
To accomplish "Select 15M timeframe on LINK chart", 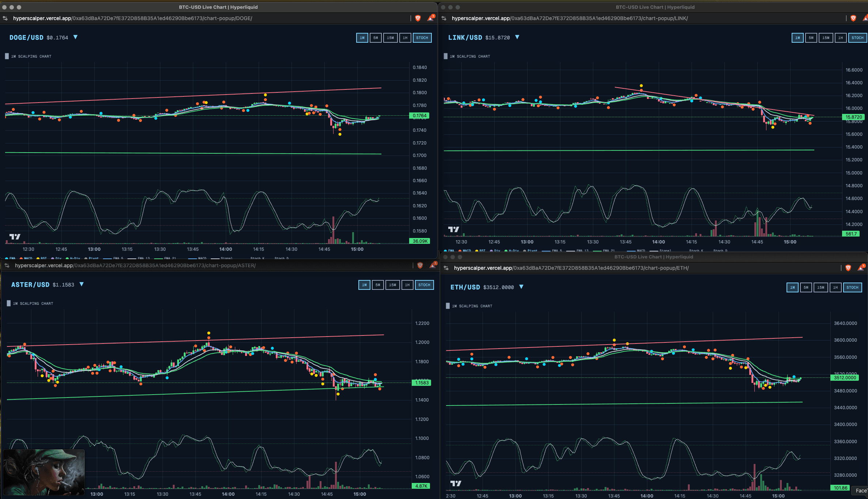I will [826, 38].
